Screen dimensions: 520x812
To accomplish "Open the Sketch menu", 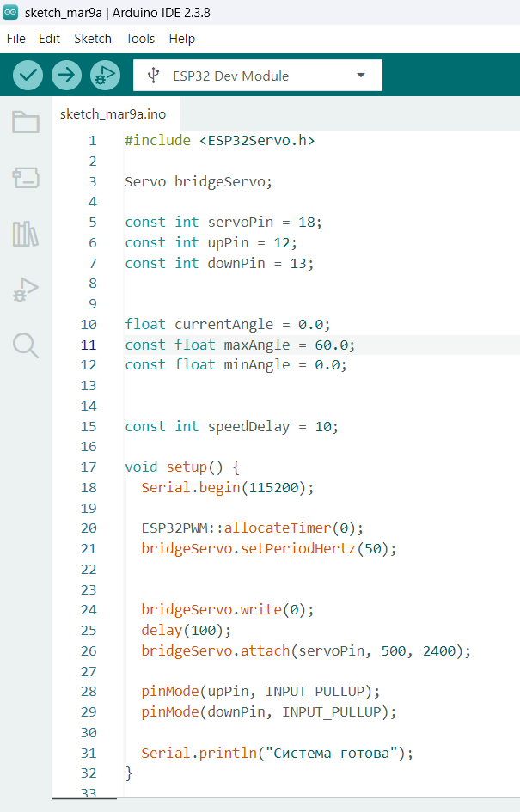I will click(93, 39).
